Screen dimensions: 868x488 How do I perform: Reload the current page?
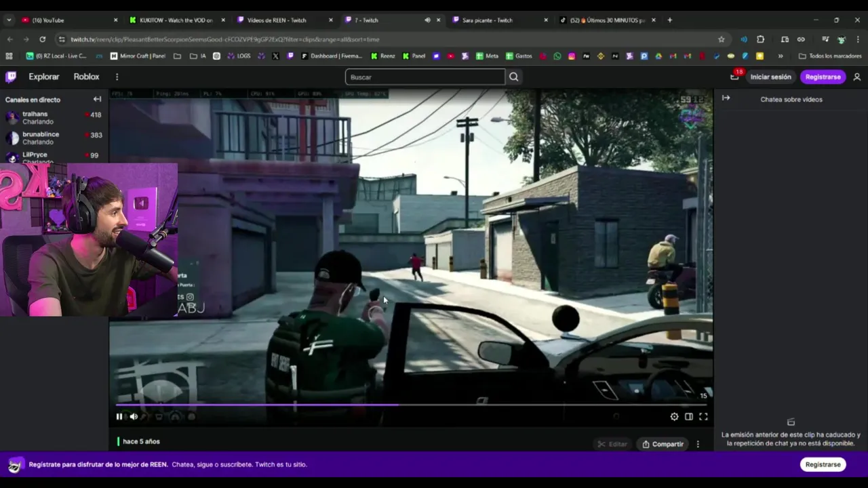(x=43, y=39)
